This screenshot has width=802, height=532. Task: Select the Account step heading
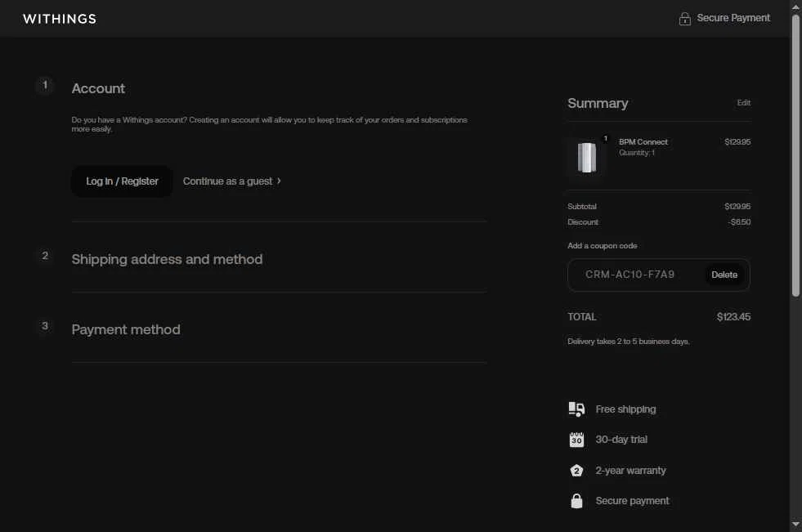pyautogui.click(x=98, y=88)
